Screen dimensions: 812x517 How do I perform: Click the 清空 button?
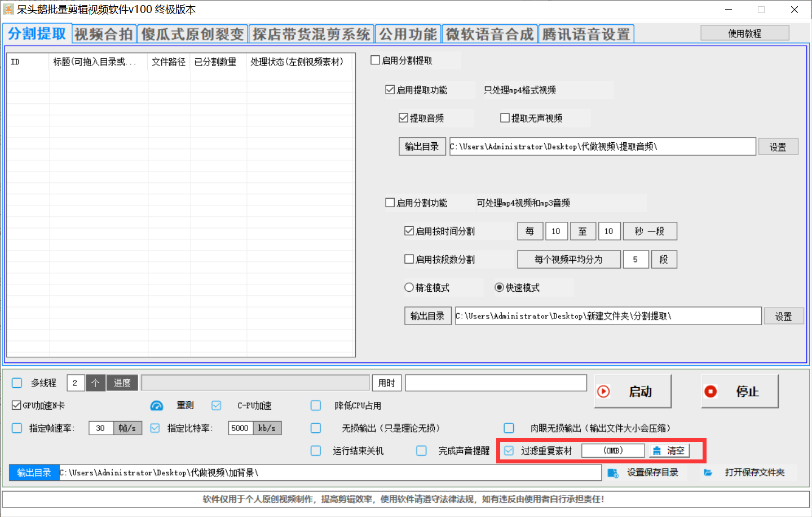(x=669, y=450)
